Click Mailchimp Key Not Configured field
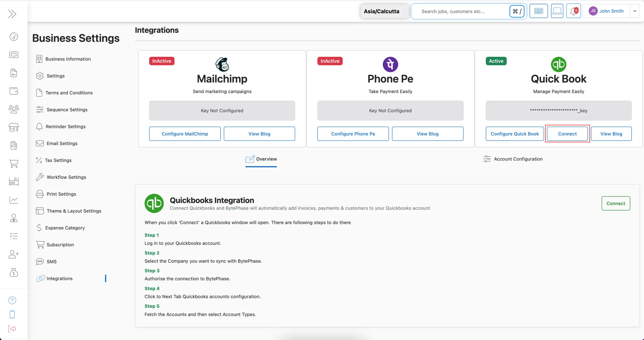The width and height of the screenshot is (644, 340). 222,110
